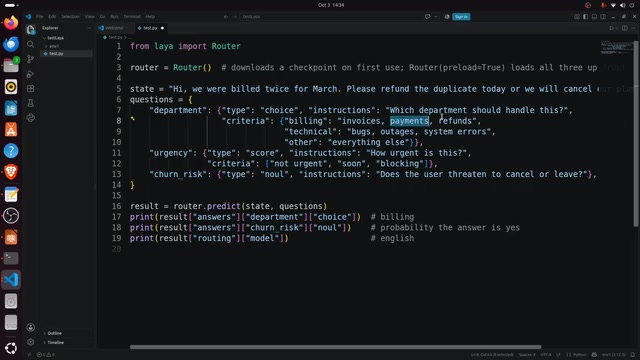Click the Python run file play icon

[x=611, y=28]
